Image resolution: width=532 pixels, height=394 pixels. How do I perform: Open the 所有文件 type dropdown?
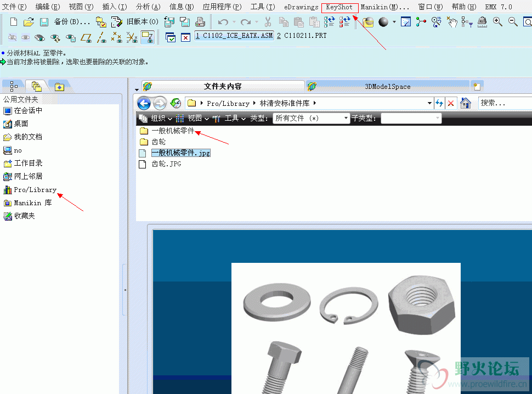click(x=311, y=118)
